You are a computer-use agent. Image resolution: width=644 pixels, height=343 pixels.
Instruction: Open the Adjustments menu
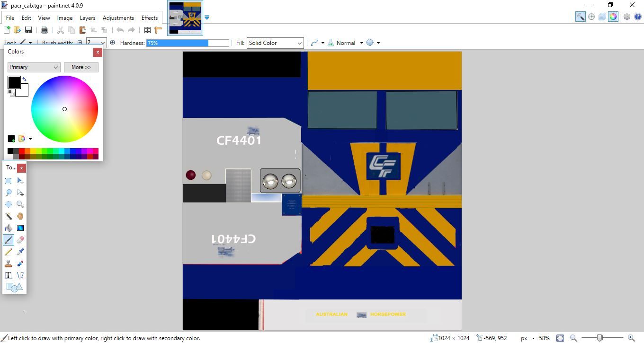point(118,18)
